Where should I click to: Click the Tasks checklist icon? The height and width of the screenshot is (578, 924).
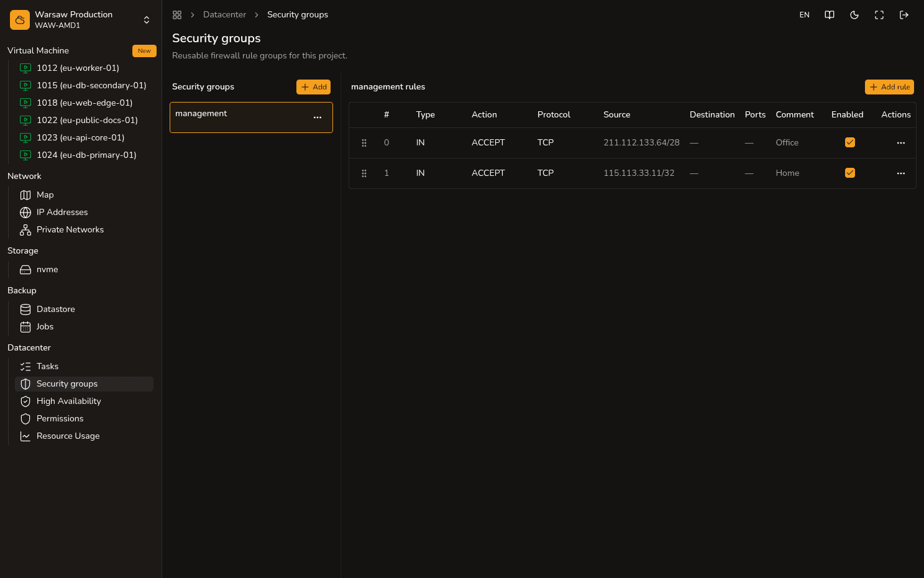pos(25,367)
